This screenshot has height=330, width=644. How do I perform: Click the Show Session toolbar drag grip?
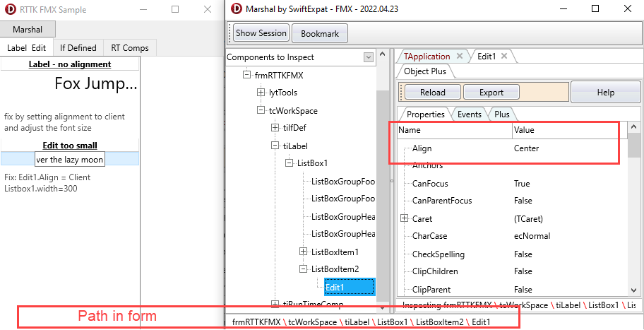(230, 33)
